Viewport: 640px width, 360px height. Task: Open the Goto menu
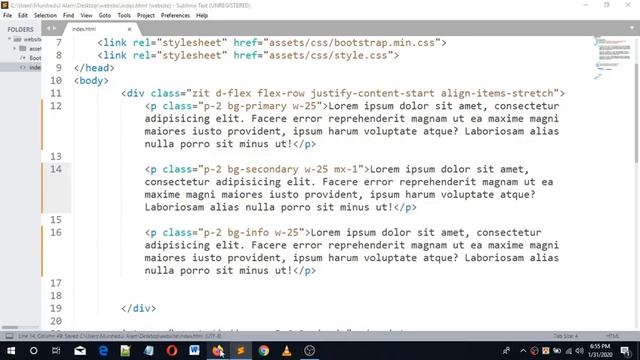105,16
